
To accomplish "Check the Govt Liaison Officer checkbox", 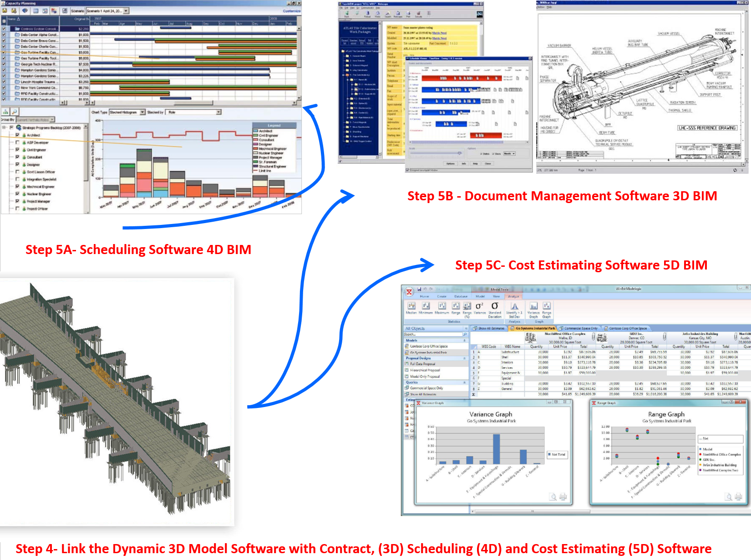I will pyautogui.click(x=17, y=172).
